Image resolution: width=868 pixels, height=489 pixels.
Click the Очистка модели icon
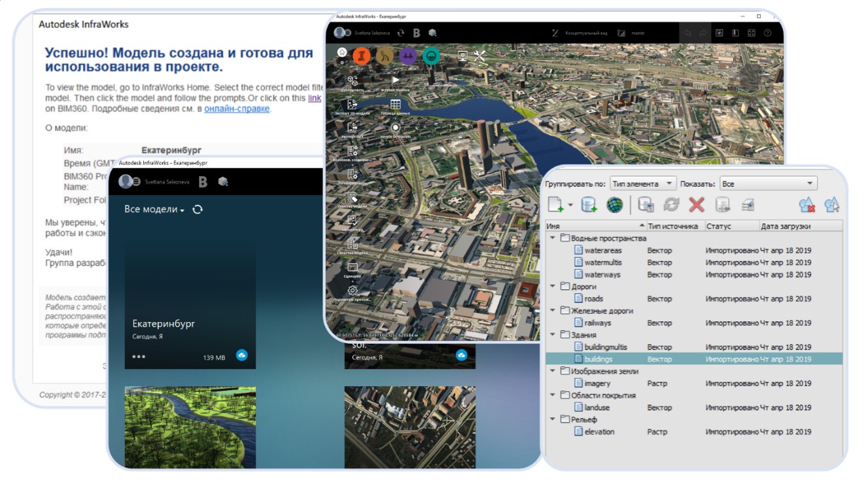click(x=353, y=197)
